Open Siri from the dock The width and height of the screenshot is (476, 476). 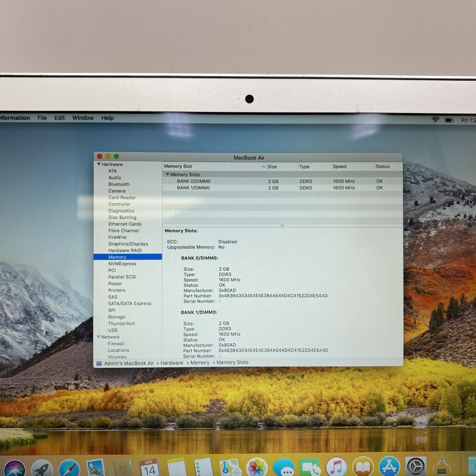(x=15, y=469)
